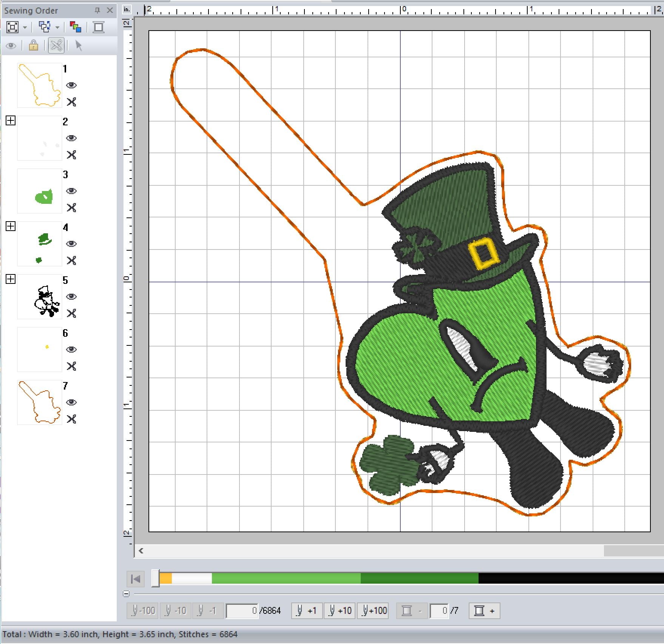Expand sewing order group 2

[x=11, y=121]
